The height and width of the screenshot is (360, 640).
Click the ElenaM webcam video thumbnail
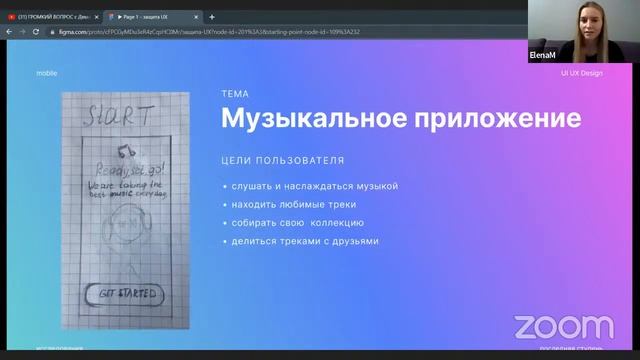pos(584,31)
